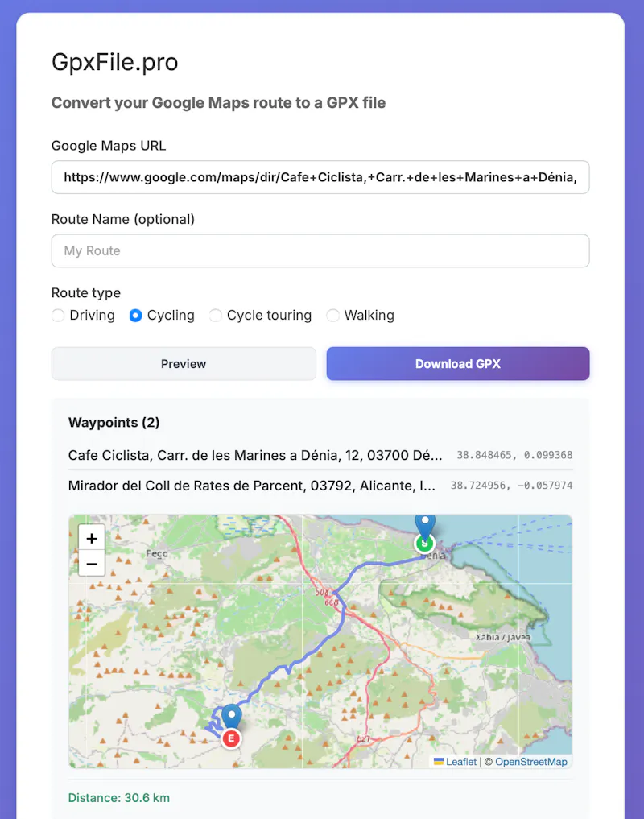The height and width of the screenshot is (819, 644).
Task: Click the Preview button
Action: (x=184, y=363)
